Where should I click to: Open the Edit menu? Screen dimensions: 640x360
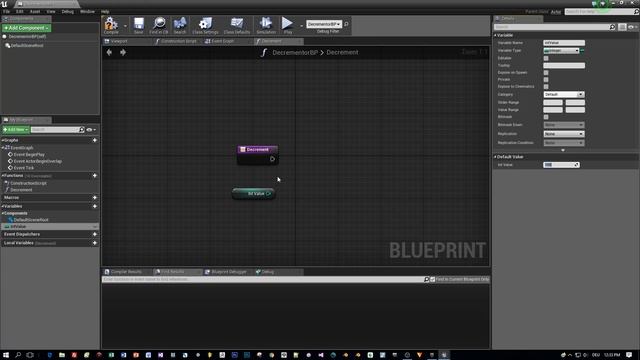[x=19, y=11]
